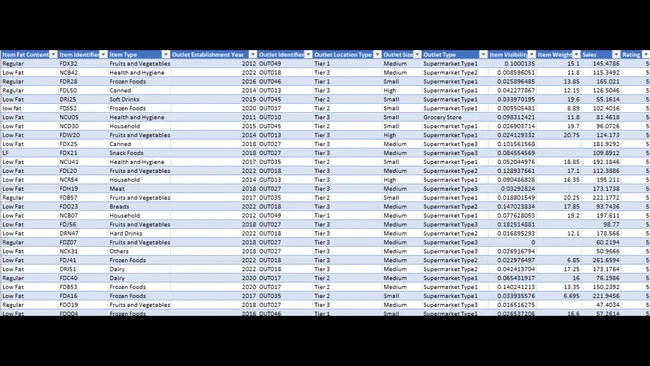This screenshot has width=650, height=366.
Task: Click the 'Dairy' cell in DRI51 row
Action: pos(139,269)
